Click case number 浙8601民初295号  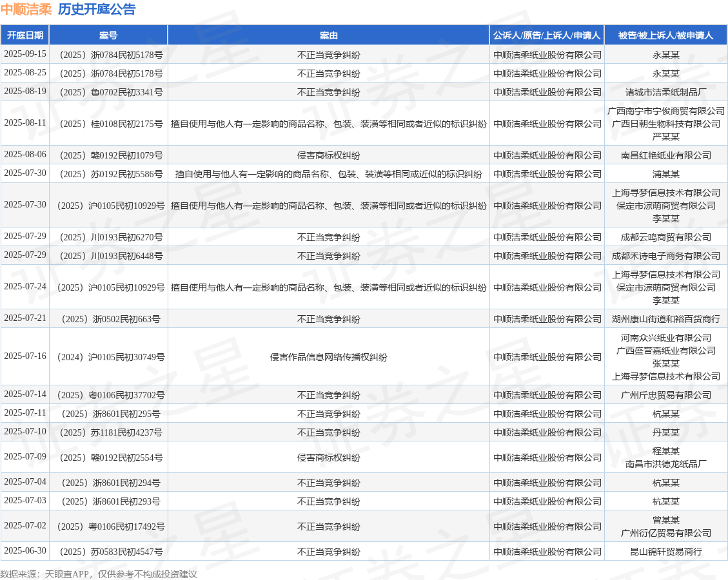(111, 414)
